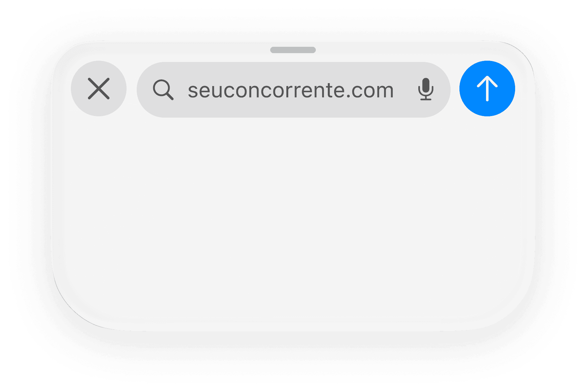Image resolution: width=586 pixels, height=392 pixels.
Task: Submit using the blue up-arrow button
Action: coord(487,89)
